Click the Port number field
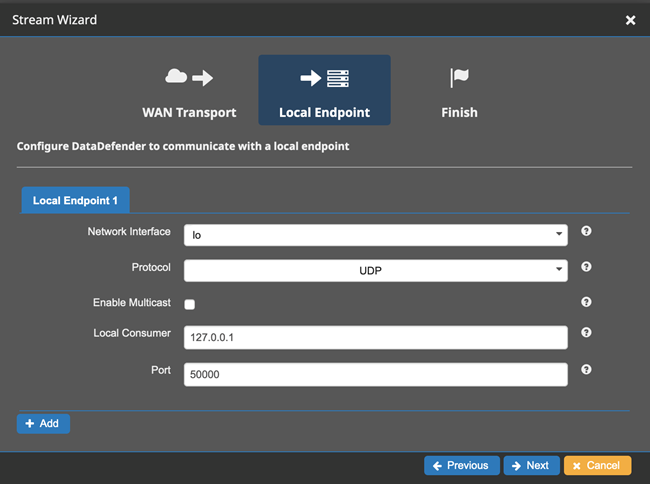 376,375
